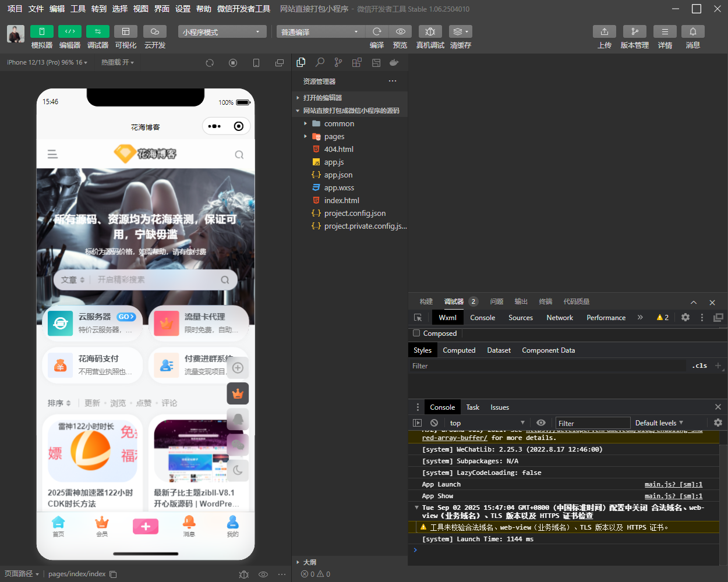
Task: Toggle the simulator panel button
Action: click(42, 31)
